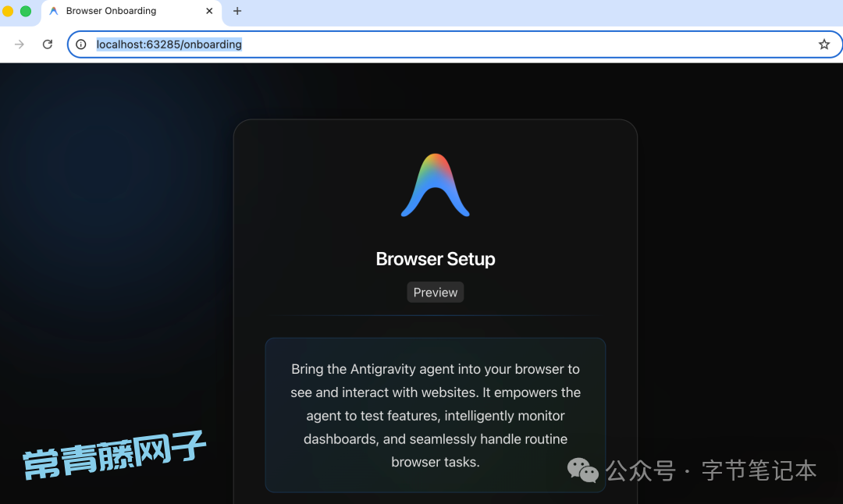This screenshot has width=843, height=504.
Task: Click the colorful Antigravity logo
Action: tap(435, 186)
